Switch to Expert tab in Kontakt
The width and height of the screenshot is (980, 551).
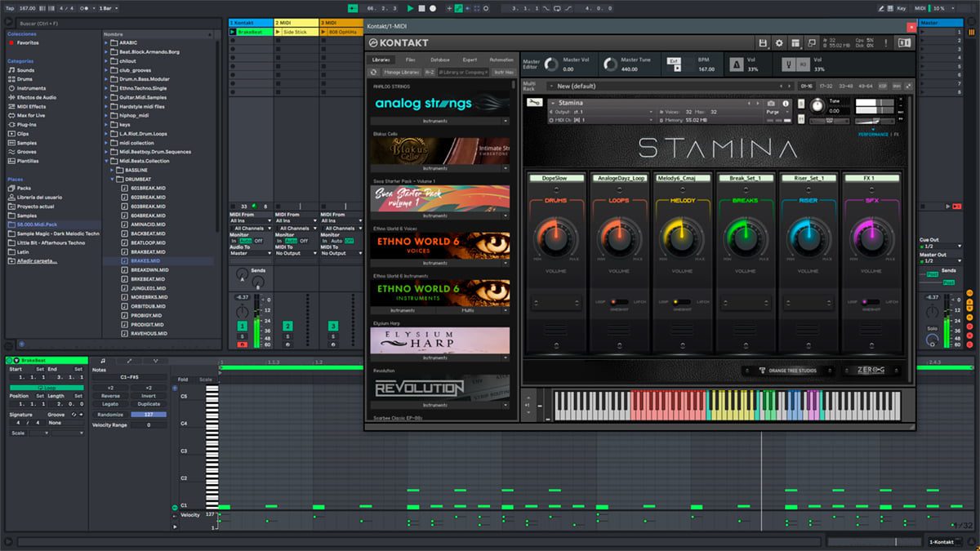point(470,60)
